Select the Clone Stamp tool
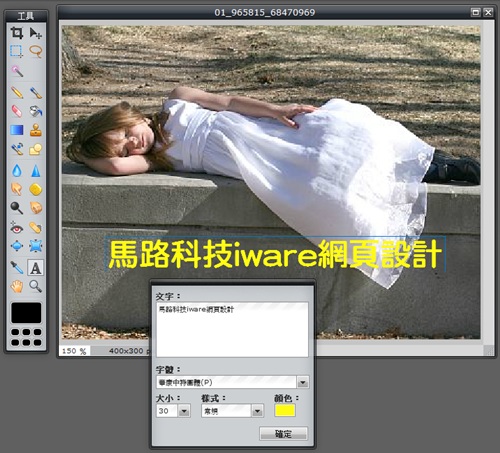500x453 pixels. click(x=35, y=130)
